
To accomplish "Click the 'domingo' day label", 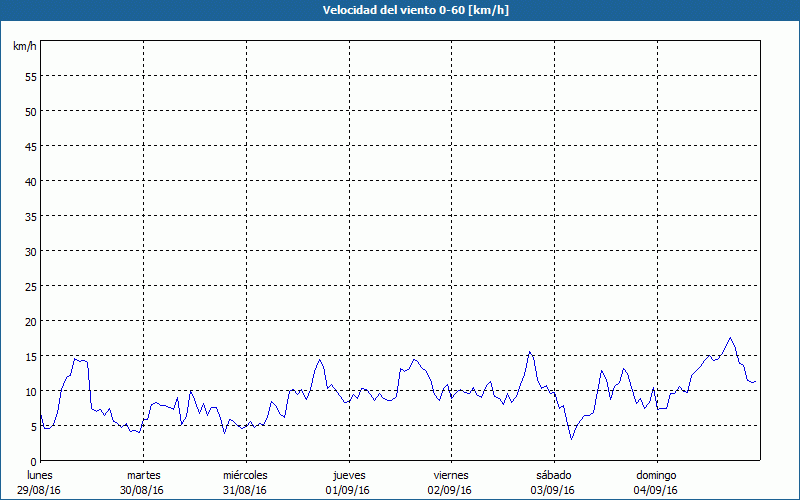I will (657, 475).
